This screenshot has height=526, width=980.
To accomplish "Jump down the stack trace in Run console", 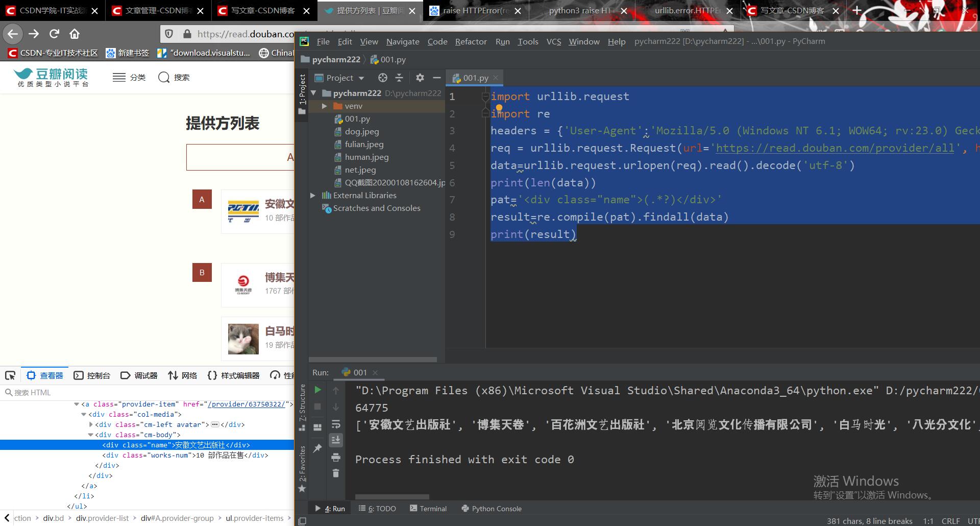I will (336, 407).
